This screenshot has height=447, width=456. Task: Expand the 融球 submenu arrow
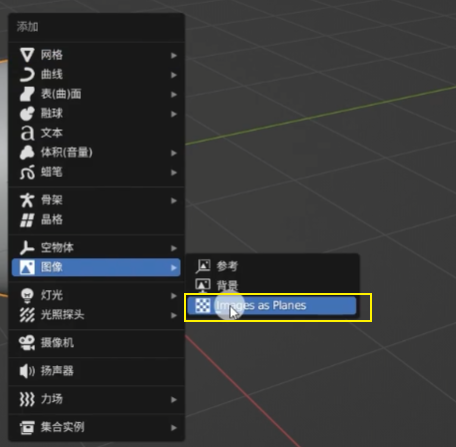click(x=174, y=114)
